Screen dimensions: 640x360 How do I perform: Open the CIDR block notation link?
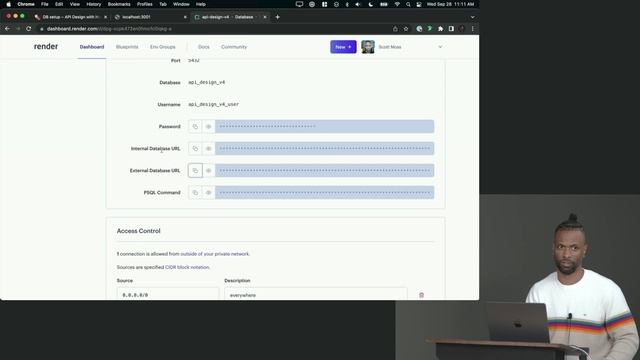point(187,267)
